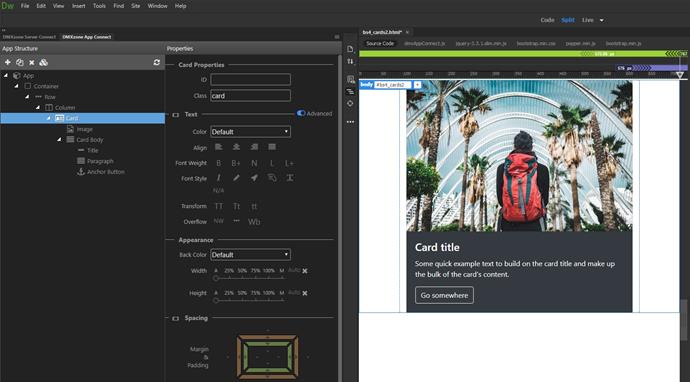Image resolution: width=690 pixels, height=382 pixels.
Task: Switch to the Source Code tab
Action: click(x=380, y=44)
